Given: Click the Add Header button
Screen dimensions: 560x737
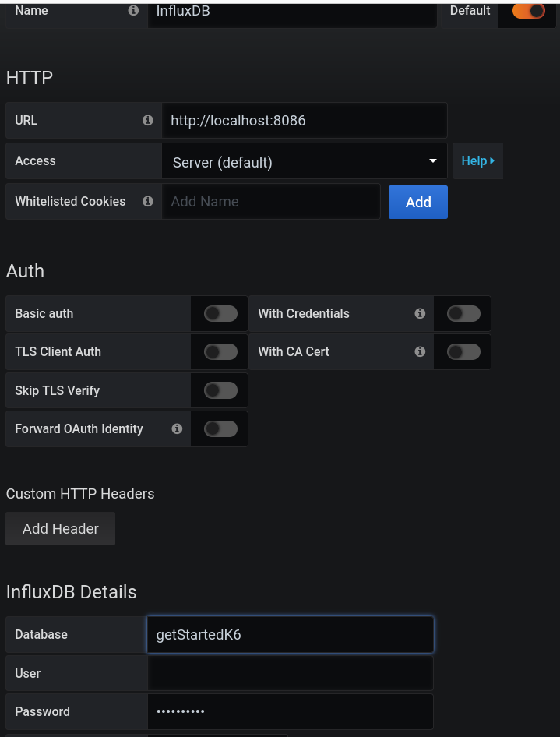Looking at the screenshot, I should (x=61, y=529).
